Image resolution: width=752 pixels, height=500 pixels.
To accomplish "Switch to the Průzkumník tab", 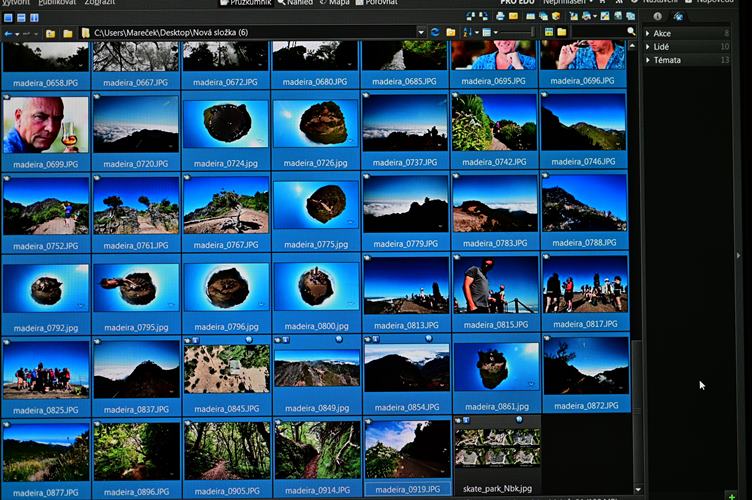I will point(246,2).
